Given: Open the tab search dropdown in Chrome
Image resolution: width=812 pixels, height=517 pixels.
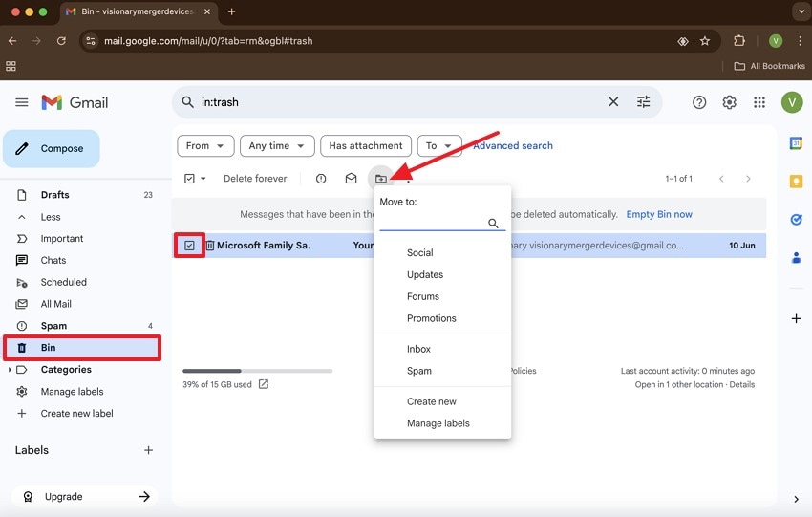Looking at the screenshot, I should 801,11.
